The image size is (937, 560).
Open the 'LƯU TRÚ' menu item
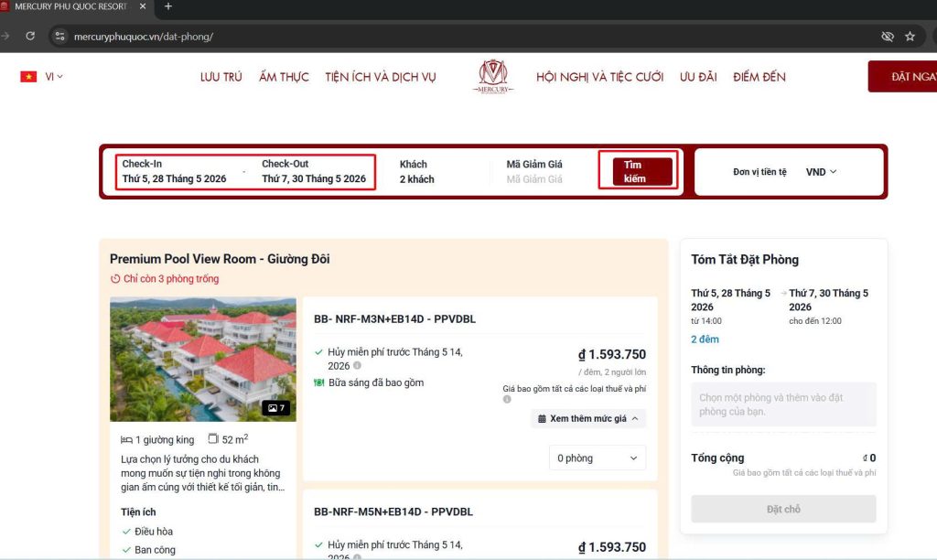tap(221, 77)
